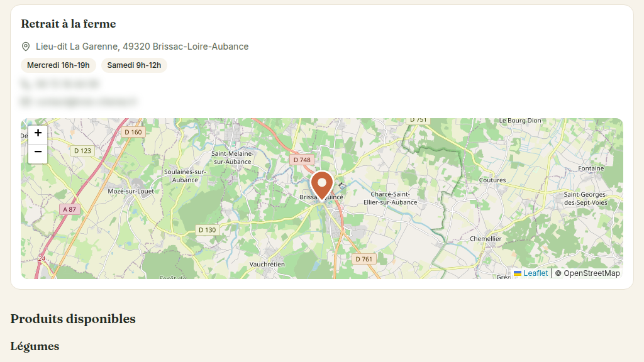
Task: Click the D 130 road label on map
Action: (x=207, y=230)
